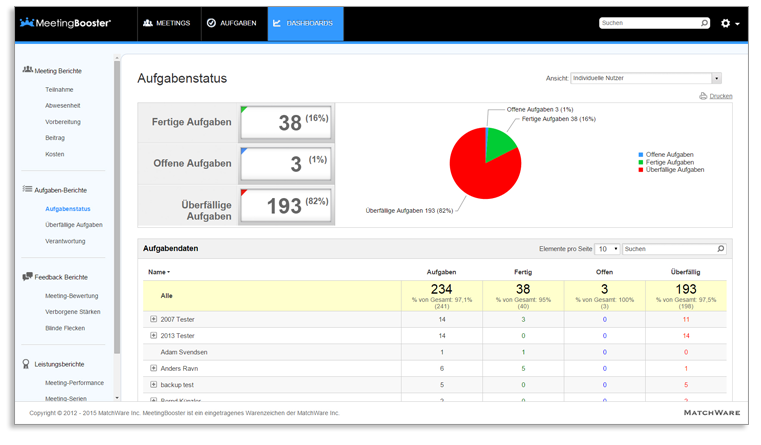Select Verantwortung in the sidebar
This screenshot has width=761, height=445.
(x=65, y=241)
